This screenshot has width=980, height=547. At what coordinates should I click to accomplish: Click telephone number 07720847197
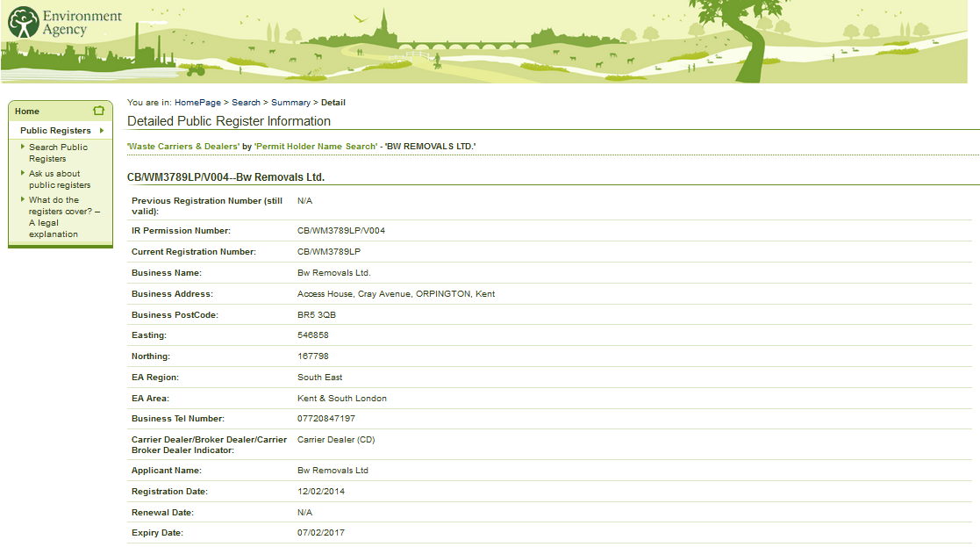(x=326, y=419)
